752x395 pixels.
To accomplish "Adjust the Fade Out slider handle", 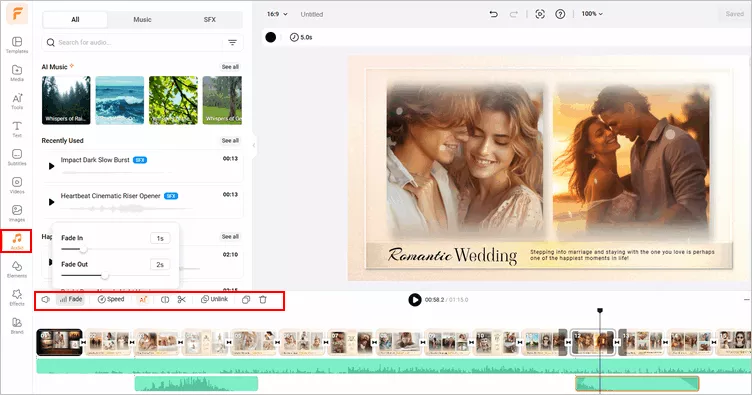I will [105, 276].
